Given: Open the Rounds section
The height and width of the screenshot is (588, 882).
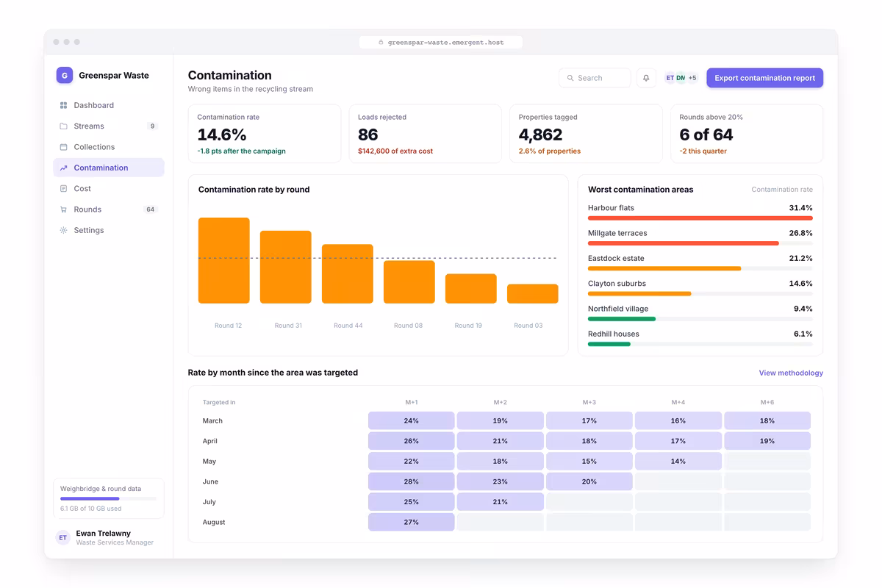Looking at the screenshot, I should (x=109, y=209).
